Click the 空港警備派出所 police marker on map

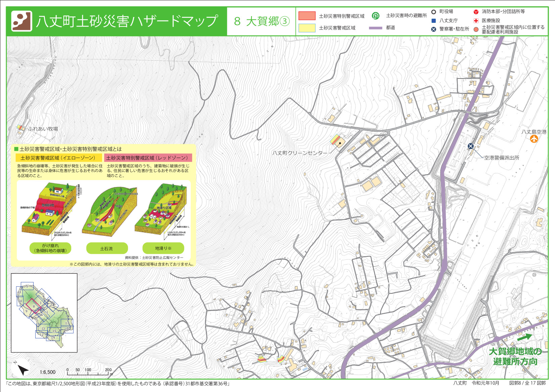click(x=471, y=146)
